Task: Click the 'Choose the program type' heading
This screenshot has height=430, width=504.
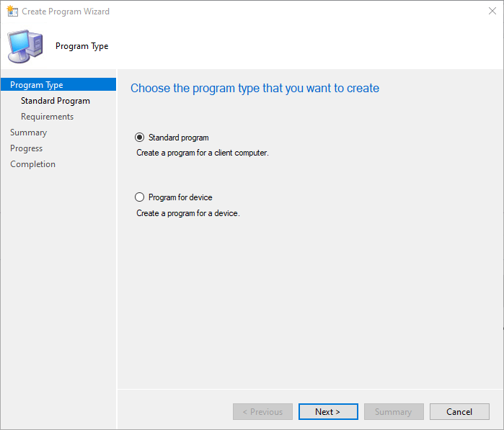Action: [x=255, y=88]
